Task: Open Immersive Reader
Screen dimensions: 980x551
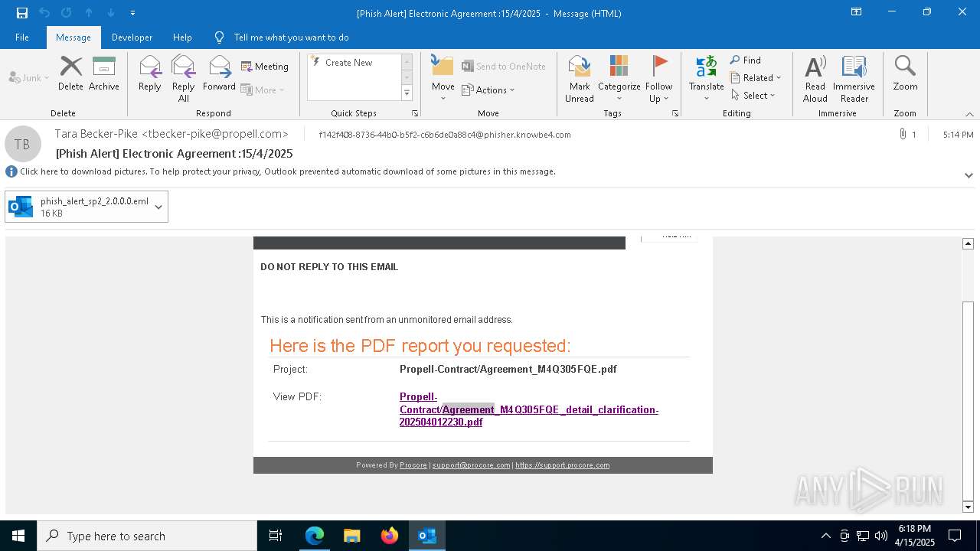Action: click(x=854, y=79)
